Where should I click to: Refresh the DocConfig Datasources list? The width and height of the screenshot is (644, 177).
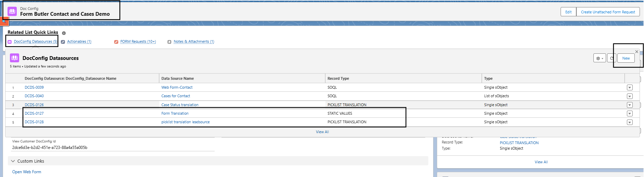pyautogui.click(x=612, y=58)
